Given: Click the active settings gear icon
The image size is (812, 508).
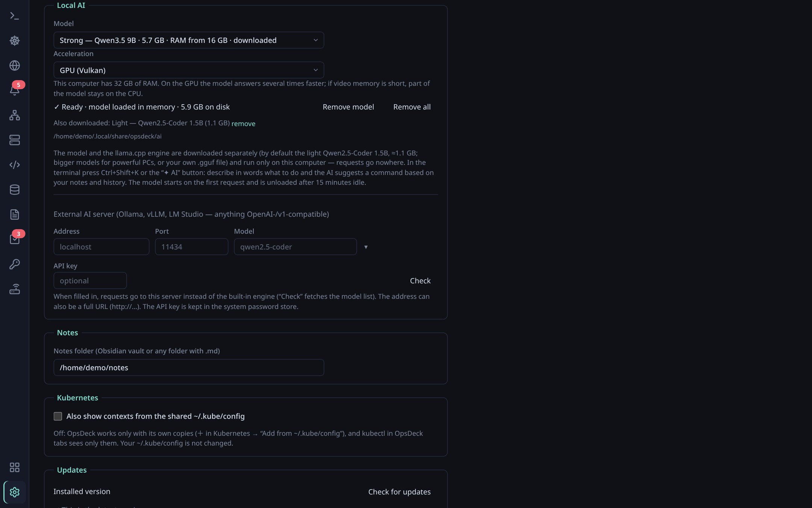Looking at the screenshot, I should pyautogui.click(x=14, y=492).
